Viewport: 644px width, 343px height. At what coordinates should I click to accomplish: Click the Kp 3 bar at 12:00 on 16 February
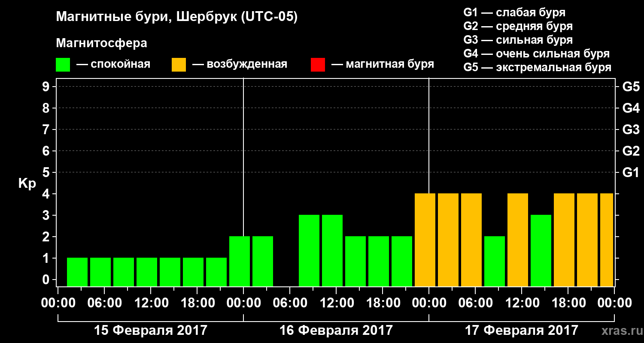[332, 250]
